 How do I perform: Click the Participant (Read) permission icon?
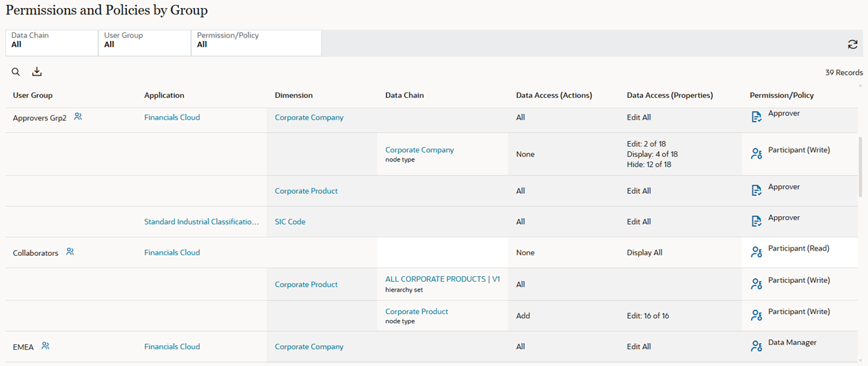click(x=756, y=252)
